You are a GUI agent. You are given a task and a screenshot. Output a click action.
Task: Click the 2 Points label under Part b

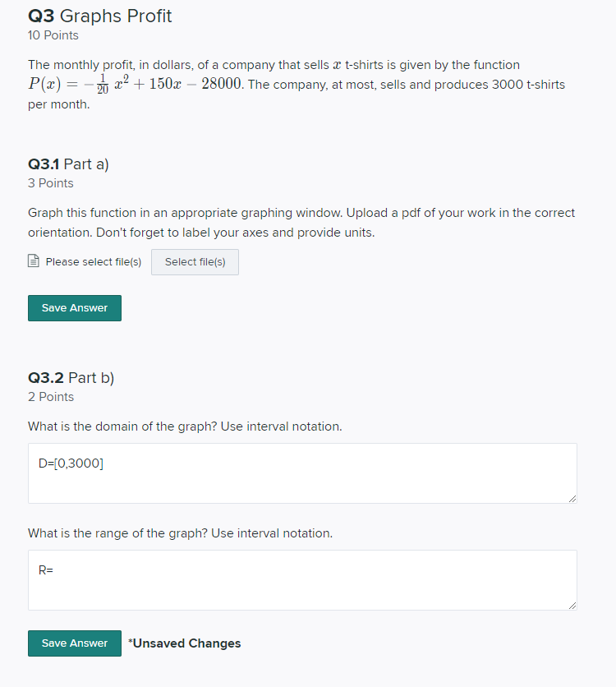coord(50,397)
